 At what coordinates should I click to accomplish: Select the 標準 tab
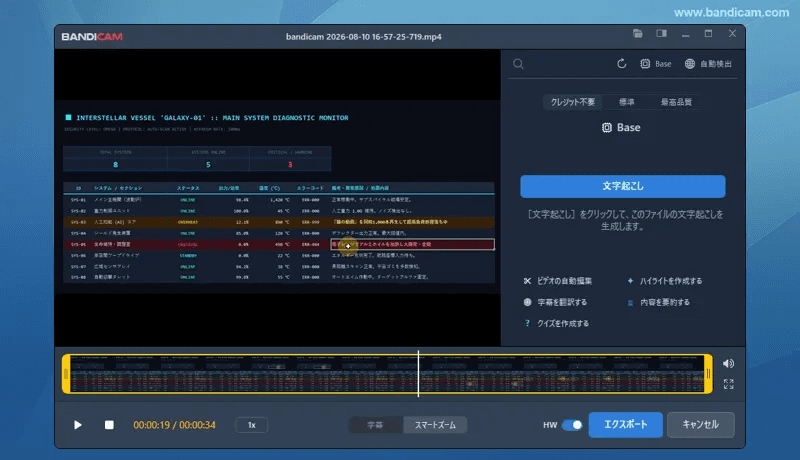627,102
